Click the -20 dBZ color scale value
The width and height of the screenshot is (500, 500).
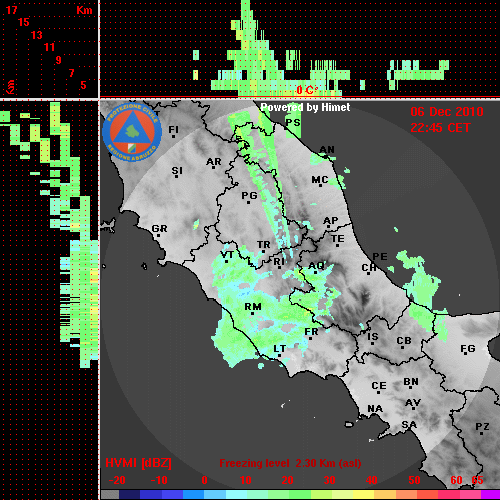(117, 480)
